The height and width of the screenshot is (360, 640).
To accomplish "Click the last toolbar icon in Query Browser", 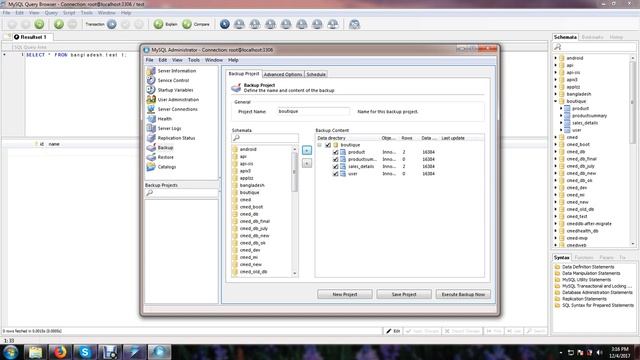I will click(x=354, y=24).
